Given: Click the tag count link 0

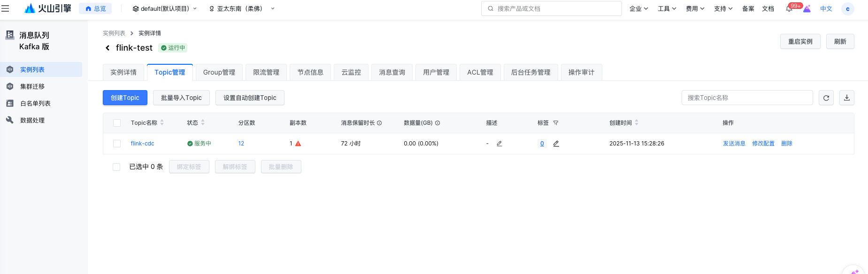Looking at the screenshot, I should [x=542, y=144].
